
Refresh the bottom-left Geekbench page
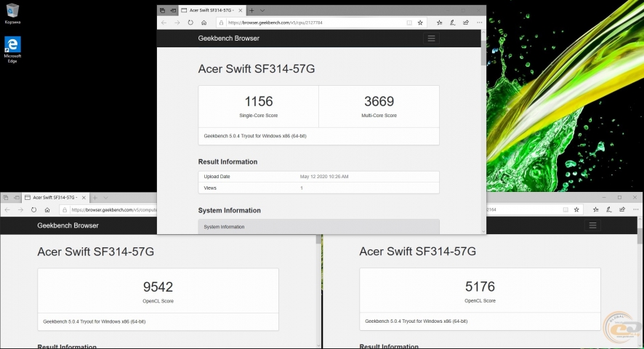coord(33,209)
